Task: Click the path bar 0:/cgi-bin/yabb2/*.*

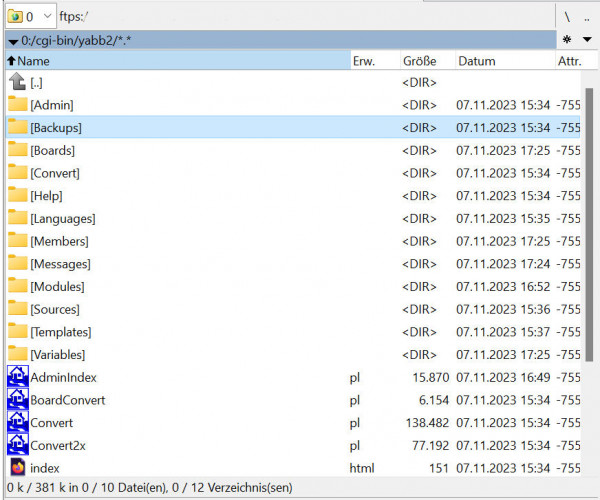Action: tap(281, 40)
